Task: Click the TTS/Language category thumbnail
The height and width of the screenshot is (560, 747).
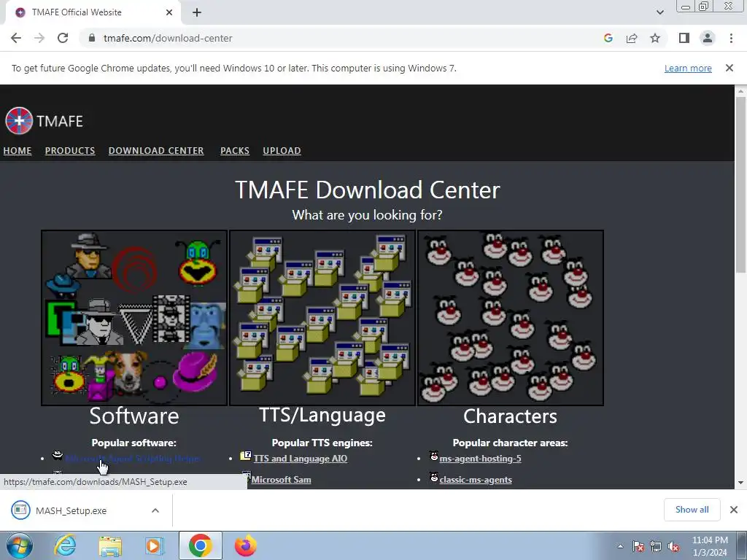Action: 322,318
